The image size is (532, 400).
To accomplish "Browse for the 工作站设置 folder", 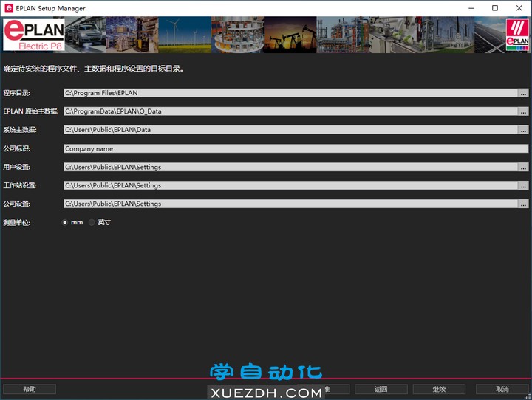I will tap(523, 185).
